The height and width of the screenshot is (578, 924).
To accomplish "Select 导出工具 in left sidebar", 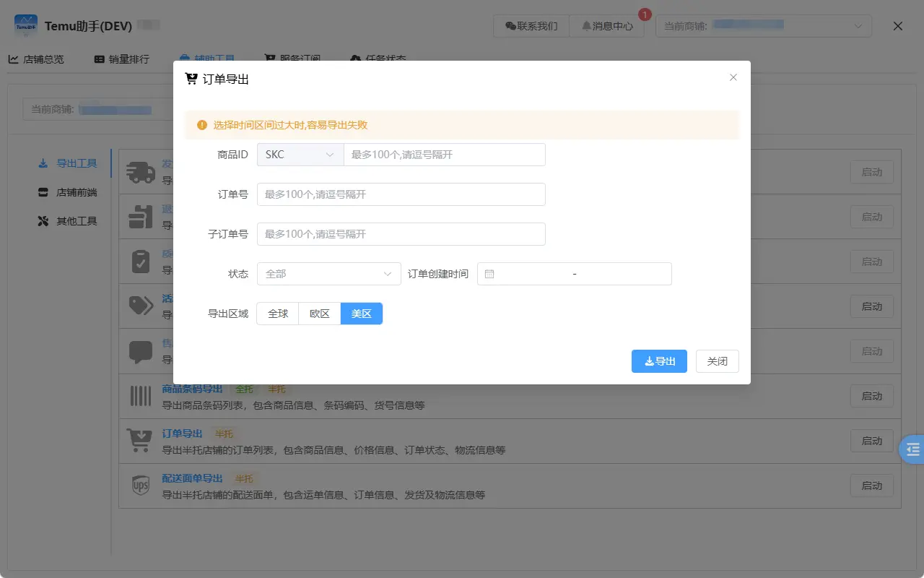I will click(67, 163).
